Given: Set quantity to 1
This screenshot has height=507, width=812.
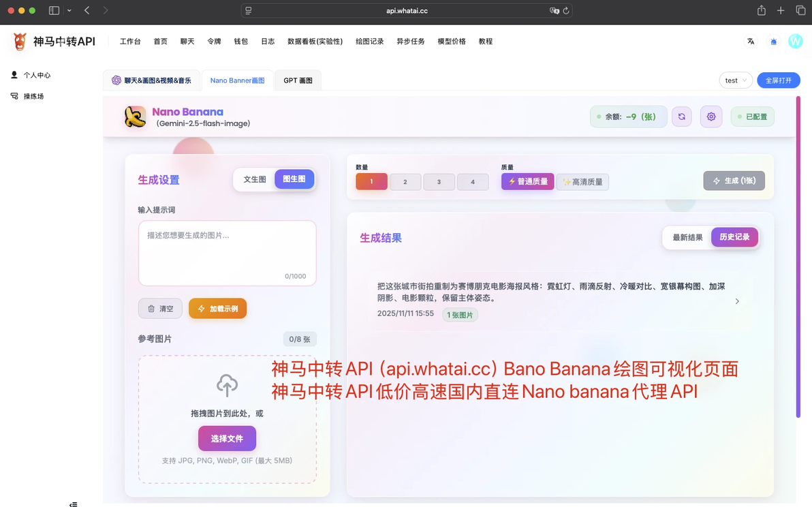Looking at the screenshot, I should (x=371, y=181).
